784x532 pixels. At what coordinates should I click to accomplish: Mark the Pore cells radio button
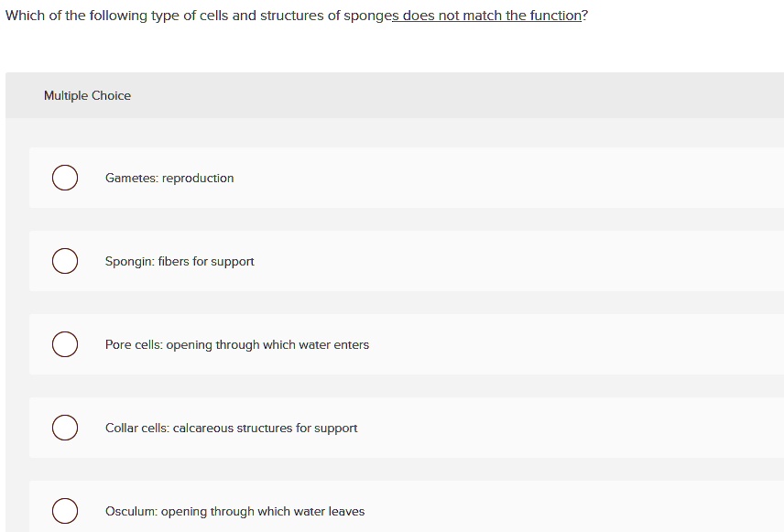(64, 344)
